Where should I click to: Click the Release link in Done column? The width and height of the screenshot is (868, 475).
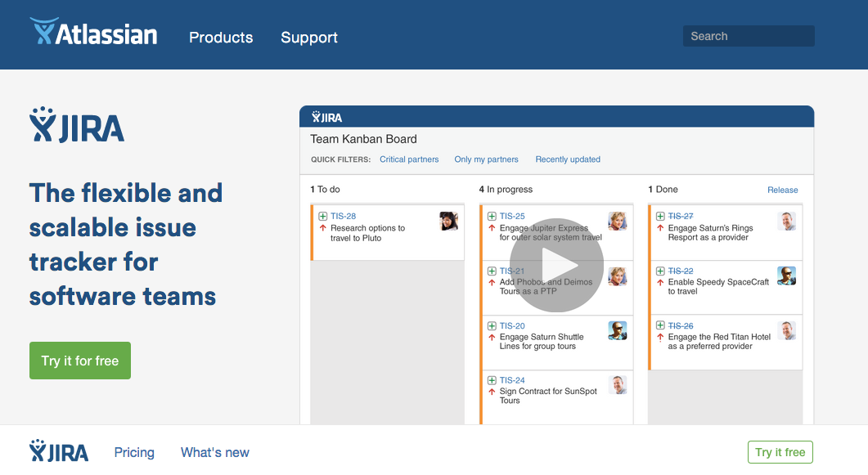coord(783,190)
